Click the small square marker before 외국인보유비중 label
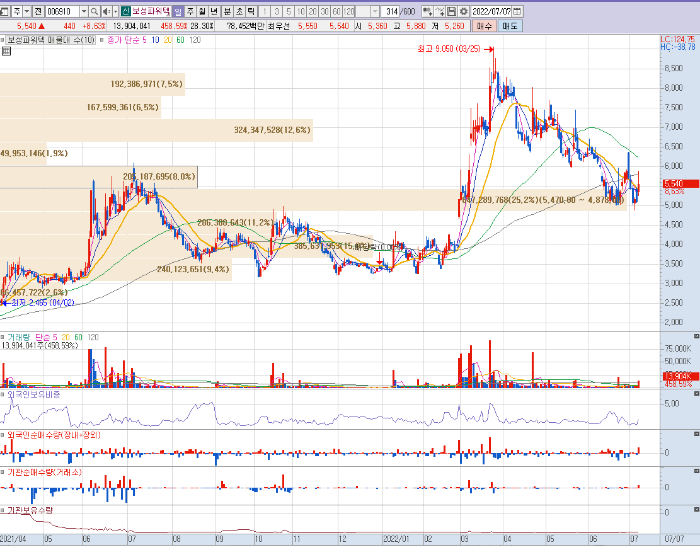Image resolution: width=700 pixels, height=546 pixels. pos(3,395)
